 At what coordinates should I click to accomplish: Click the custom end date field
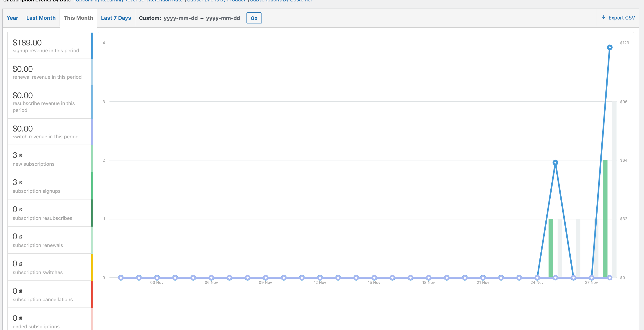223,18
